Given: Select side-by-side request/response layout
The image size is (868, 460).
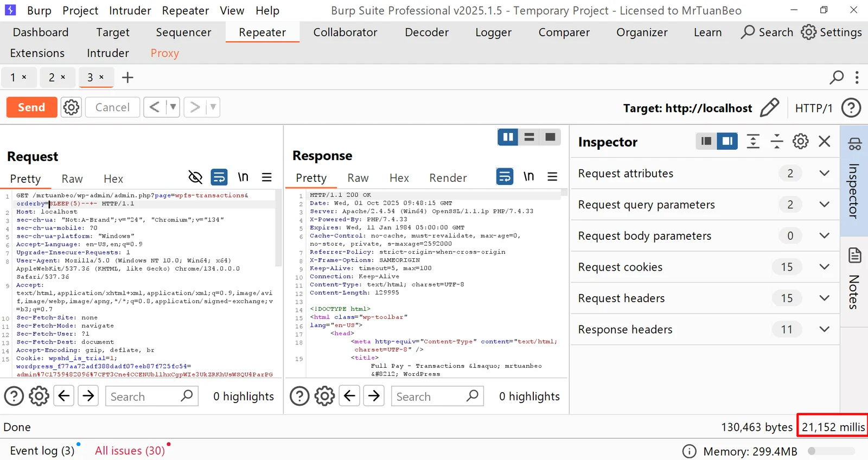Looking at the screenshot, I should point(508,137).
